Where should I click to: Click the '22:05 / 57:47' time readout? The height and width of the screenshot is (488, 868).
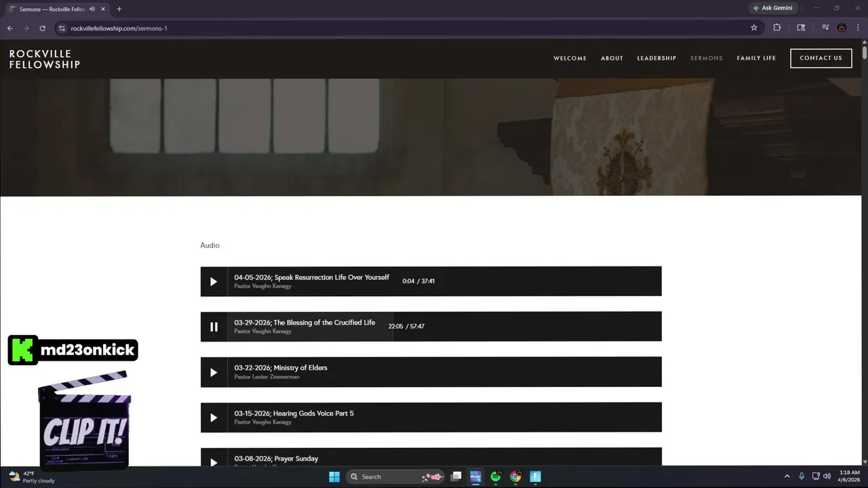click(406, 327)
